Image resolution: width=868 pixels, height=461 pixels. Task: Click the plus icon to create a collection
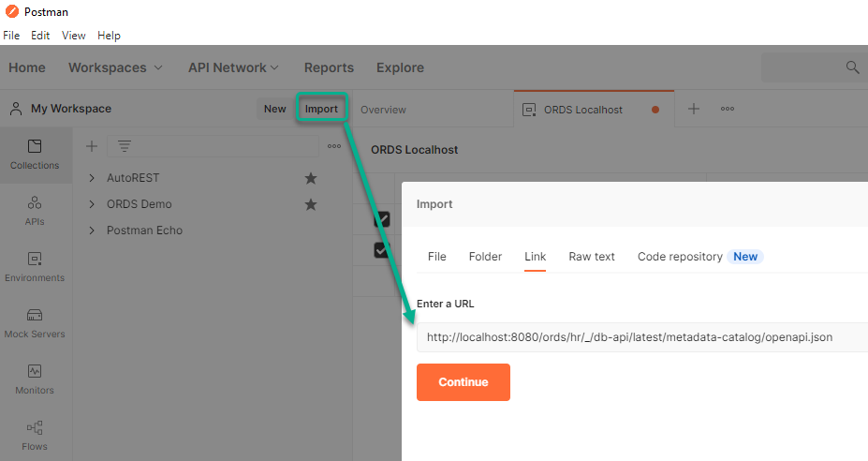click(x=92, y=146)
